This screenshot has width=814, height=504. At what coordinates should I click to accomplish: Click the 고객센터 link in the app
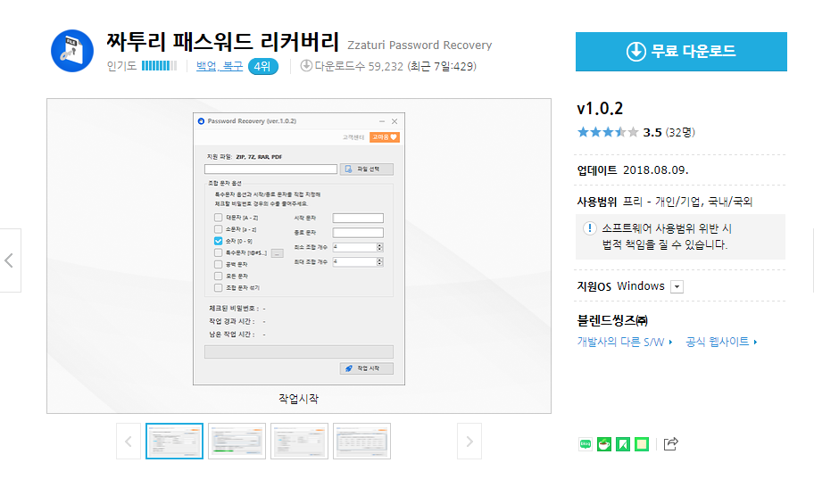(353, 137)
